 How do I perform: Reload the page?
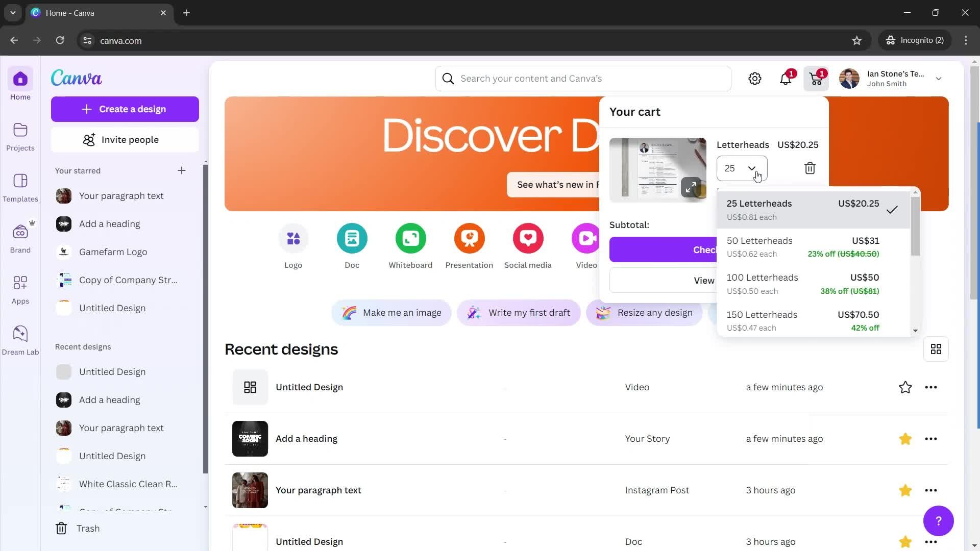click(60, 40)
